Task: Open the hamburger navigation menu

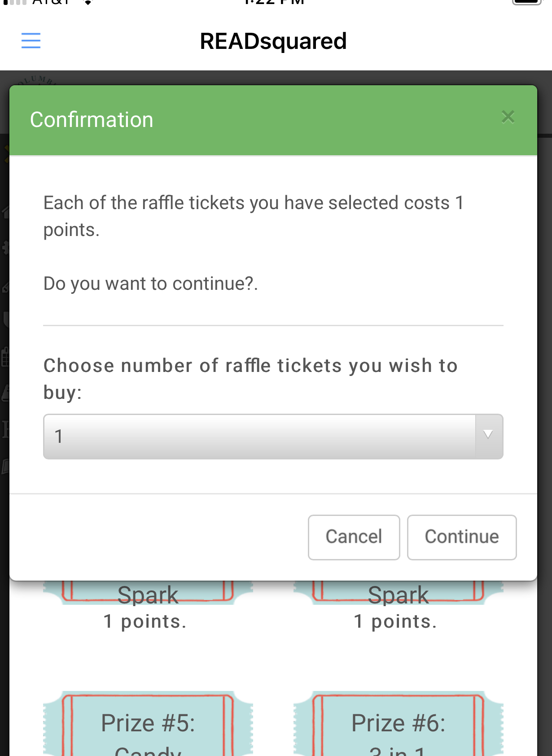Action: pos(31,41)
